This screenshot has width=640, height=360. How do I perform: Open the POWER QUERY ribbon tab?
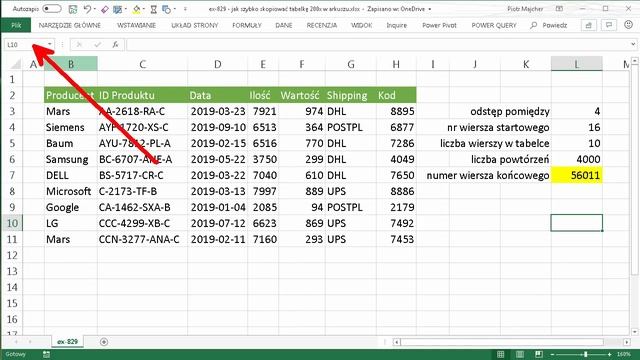pos(494,25)
